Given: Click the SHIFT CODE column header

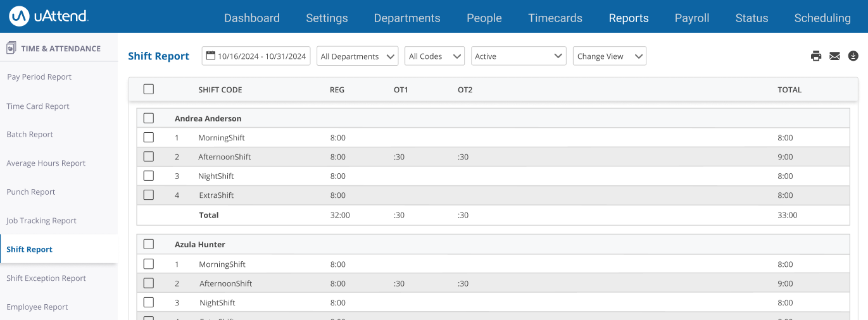Looking at the screenshot, I should (x=220, y=90).
